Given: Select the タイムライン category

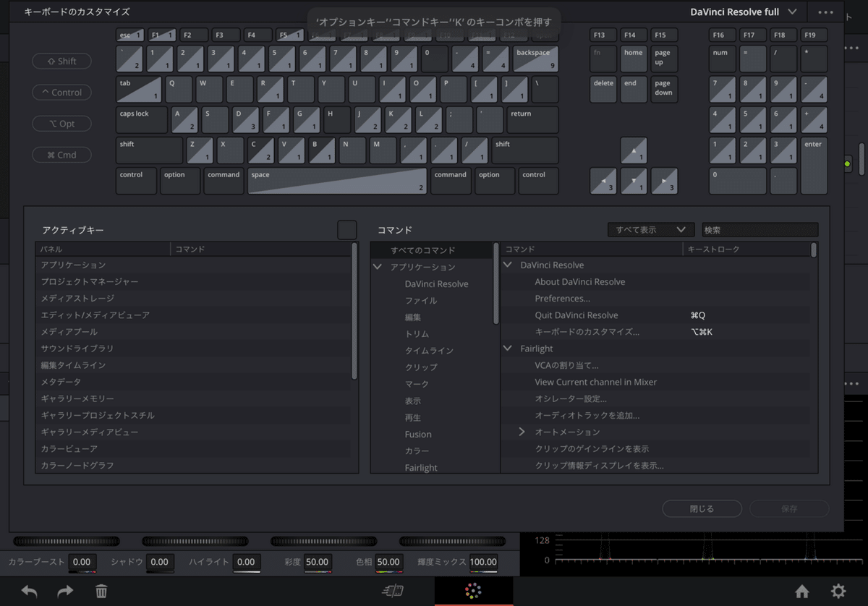Looking at the screenshot, I should (x=429, y=350).
